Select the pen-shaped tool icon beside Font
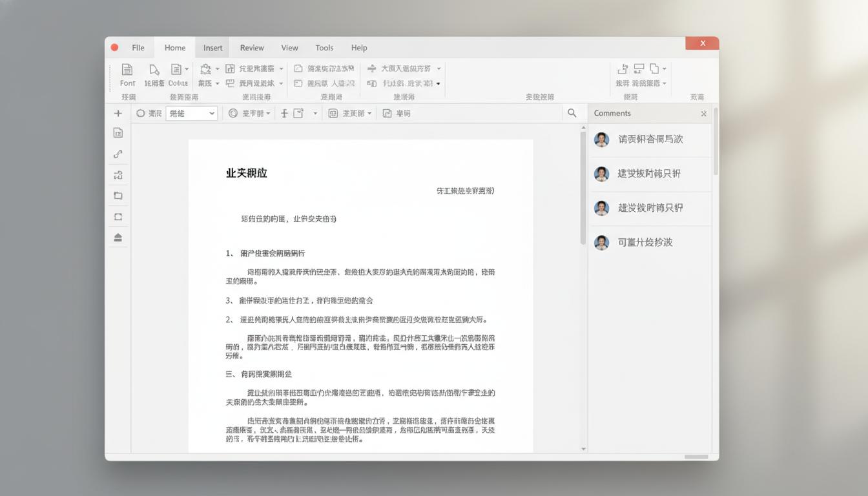 154,69
